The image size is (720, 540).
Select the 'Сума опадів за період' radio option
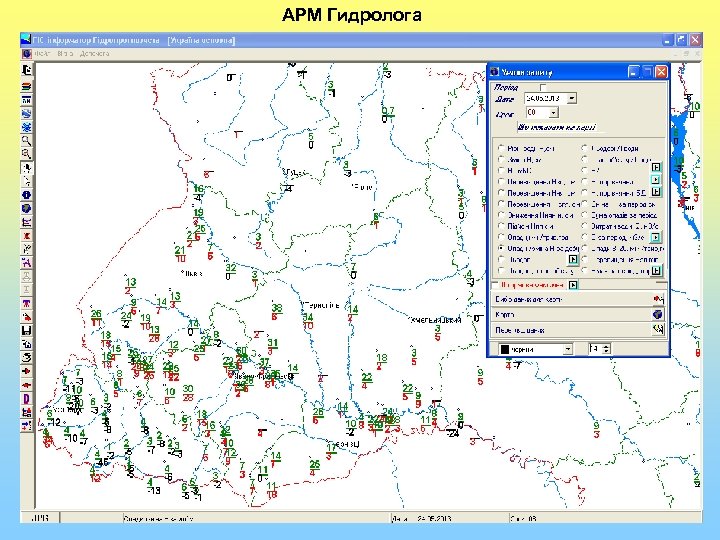click(585, 215)
